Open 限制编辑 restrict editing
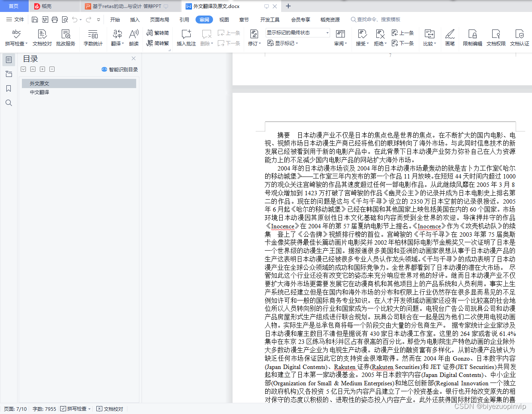Screen dimensions: 532x414 tap(473, 38)
